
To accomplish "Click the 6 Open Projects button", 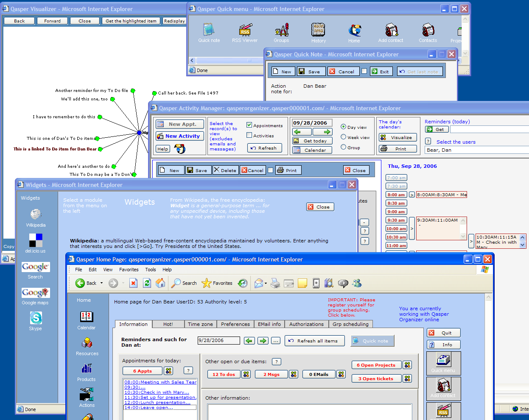I will coord(376,365).
